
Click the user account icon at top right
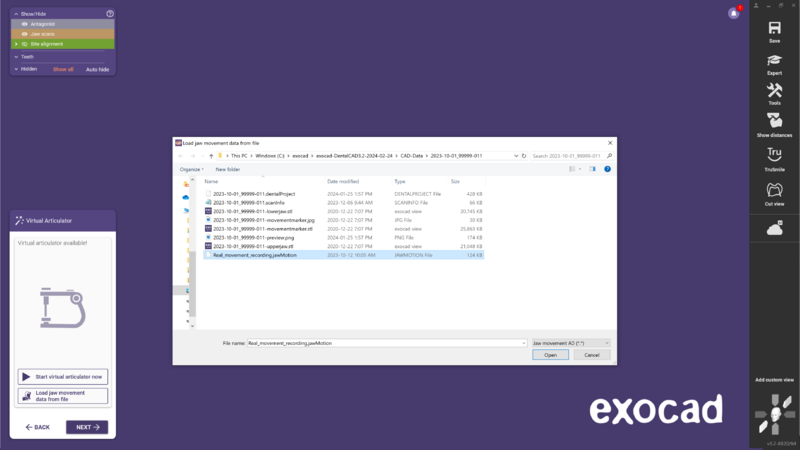[756, 5]
